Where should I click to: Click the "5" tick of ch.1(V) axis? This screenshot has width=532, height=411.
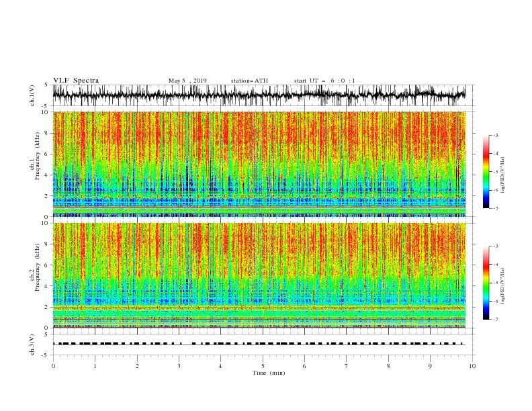[46, 85]
